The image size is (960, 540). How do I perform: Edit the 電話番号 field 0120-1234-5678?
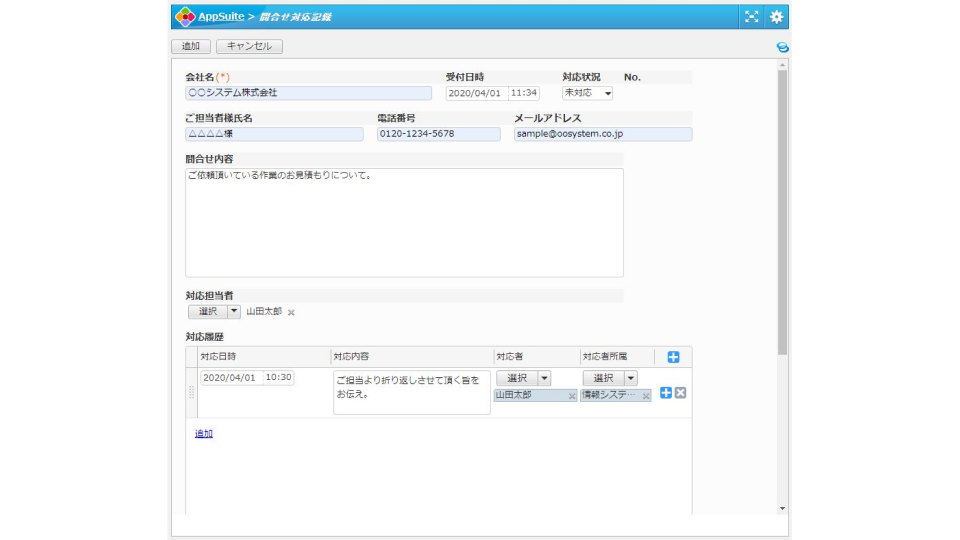pos(438,134)
